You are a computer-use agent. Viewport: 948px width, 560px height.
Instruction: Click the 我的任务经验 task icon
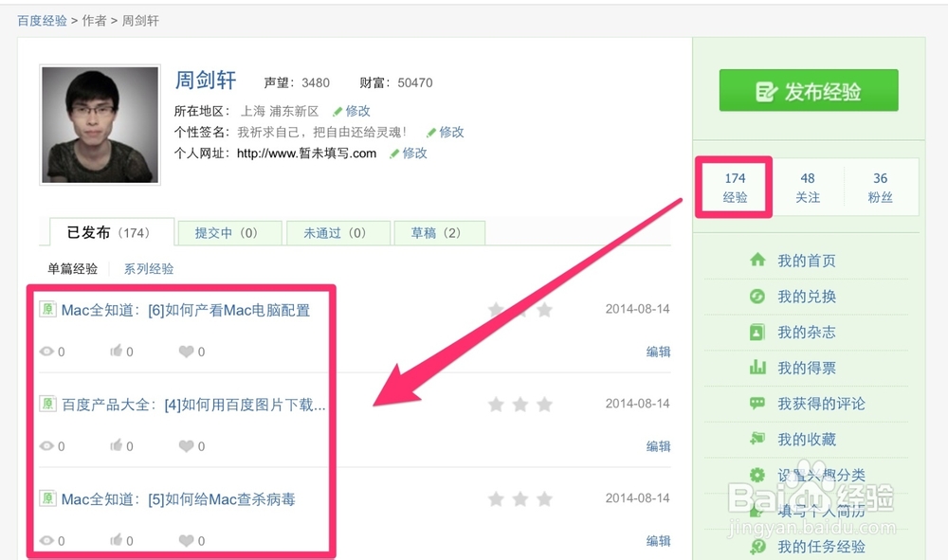[x=757, y=547]
